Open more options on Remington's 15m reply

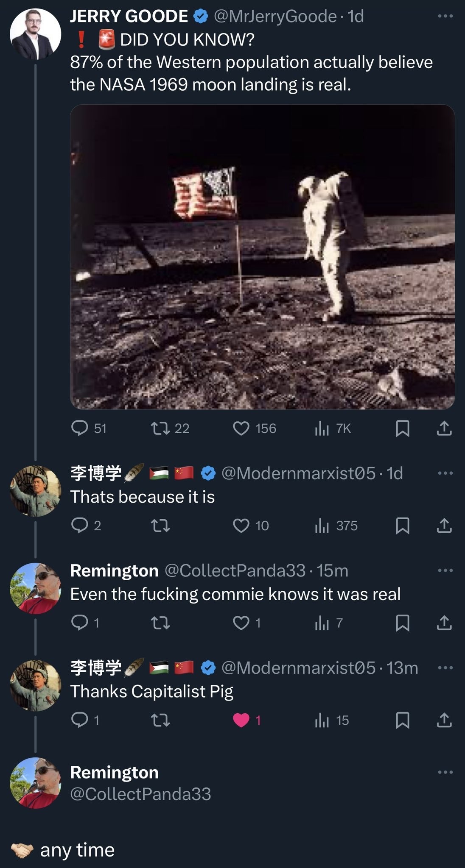(x=445, y=570)
